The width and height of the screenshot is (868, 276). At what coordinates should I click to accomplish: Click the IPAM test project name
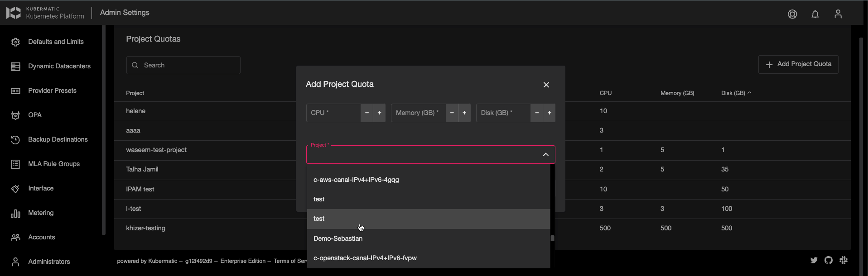click(140, 189)
